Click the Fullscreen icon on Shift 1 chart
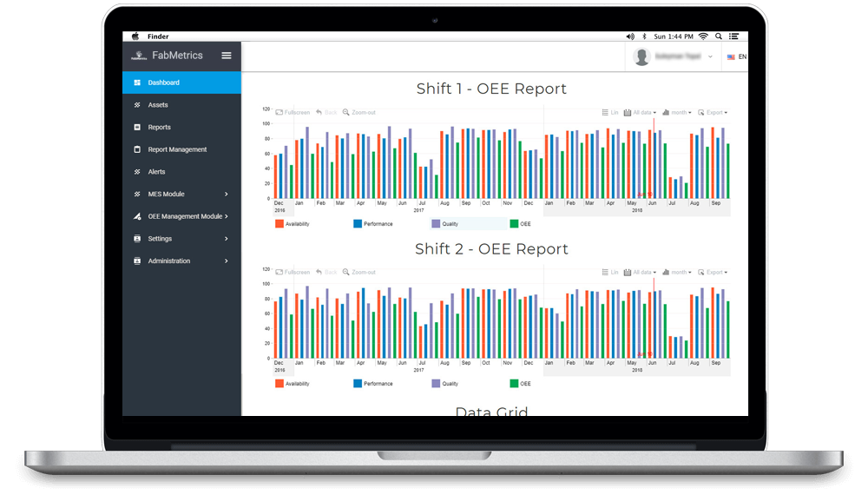868x495 pixels. click(279, 112)
